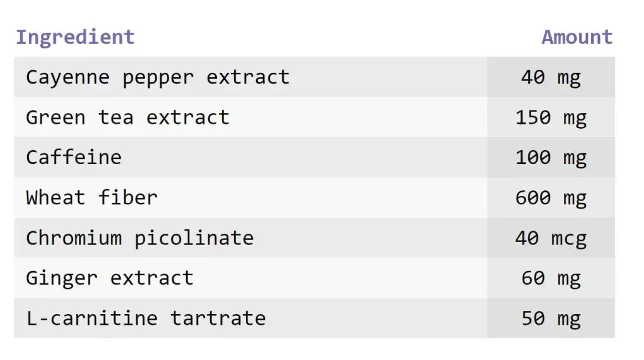Click the Ingredient column header

[x=75, y=37]
